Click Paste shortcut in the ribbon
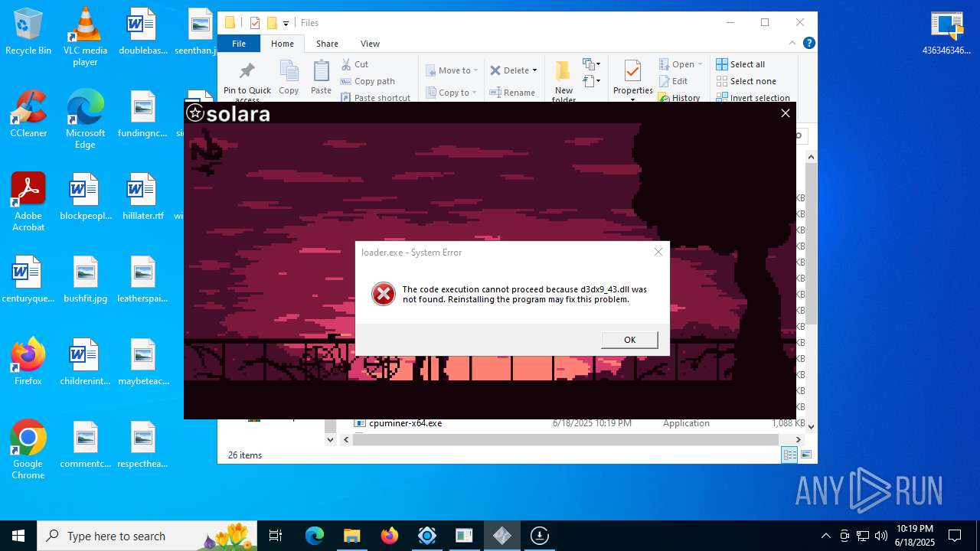 tap(375, 98)
